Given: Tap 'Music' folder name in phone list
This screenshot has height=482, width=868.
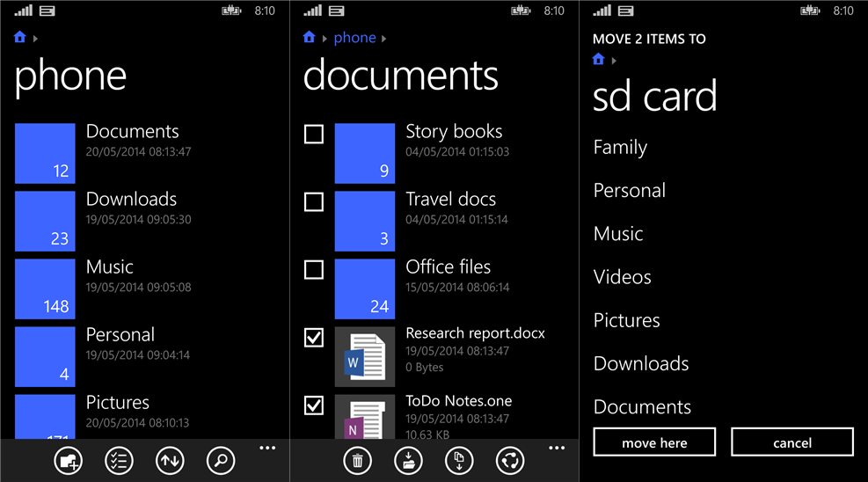Looking at the screenshot, I should (110, 267).
